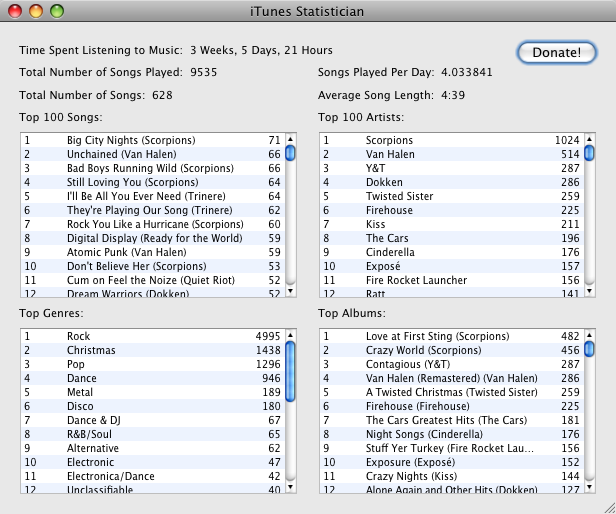616x514 pixels.
Task: Select the Dance & DJ genre row
Action: pos(153,420)
